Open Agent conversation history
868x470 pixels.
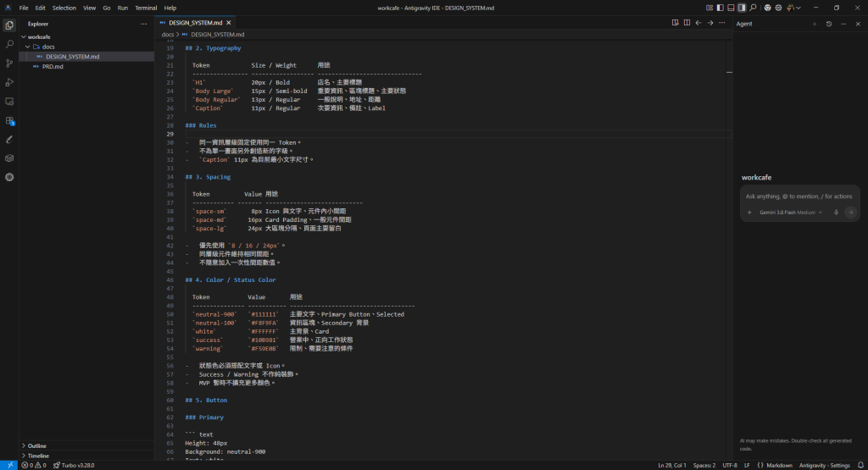829,24
